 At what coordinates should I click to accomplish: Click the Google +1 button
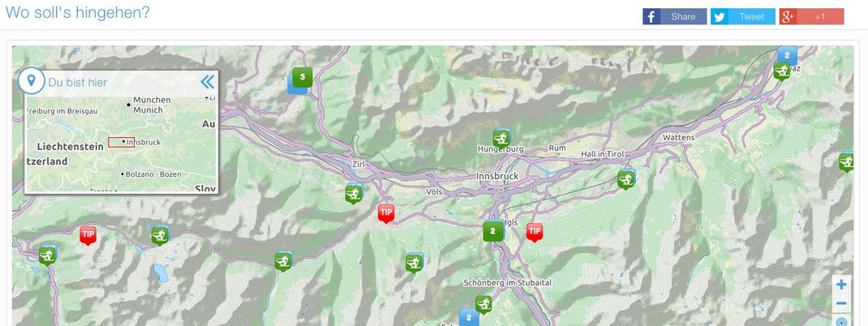[x=811, y=16]
